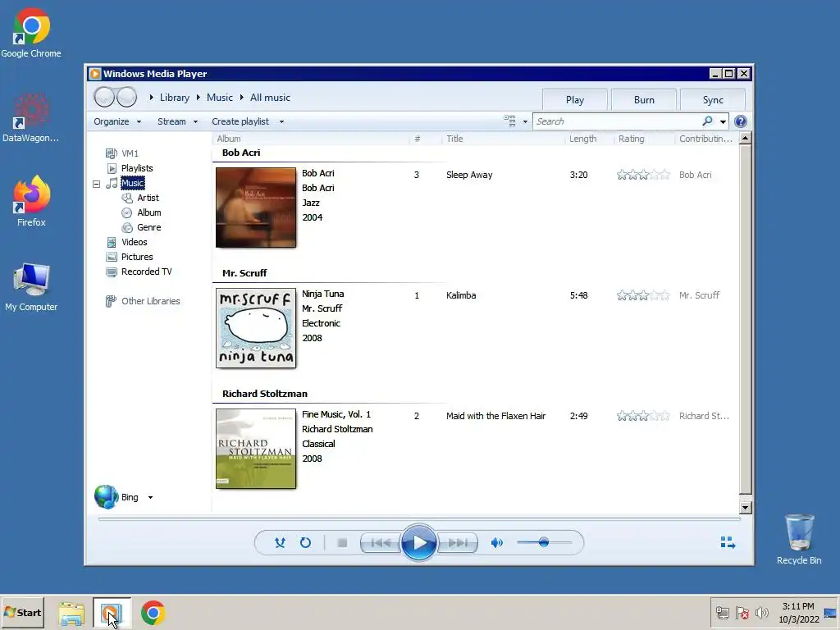This screenshot has height=630, width=840.
Task: Click Create playlist button
Action: (x=240, y=121)
